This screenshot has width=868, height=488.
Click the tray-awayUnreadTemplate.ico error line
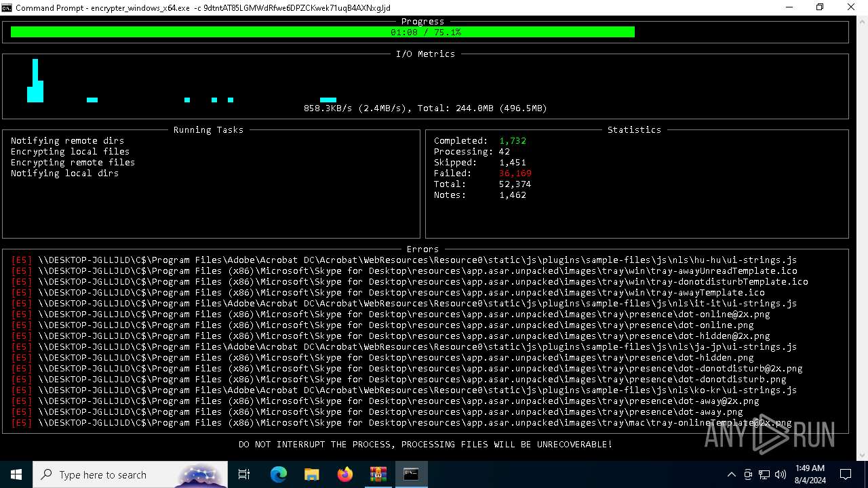coord(404,270)
